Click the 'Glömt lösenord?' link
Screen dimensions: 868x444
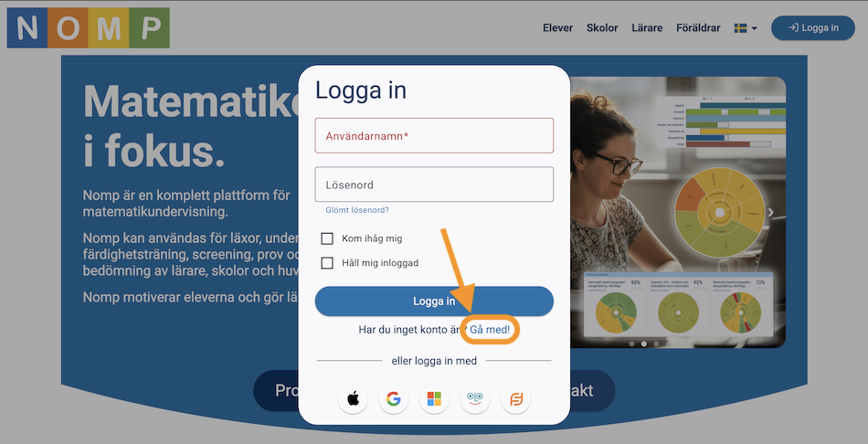pos(357,210)
